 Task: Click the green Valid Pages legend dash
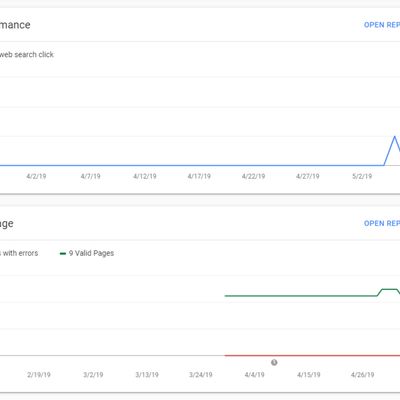63,254
